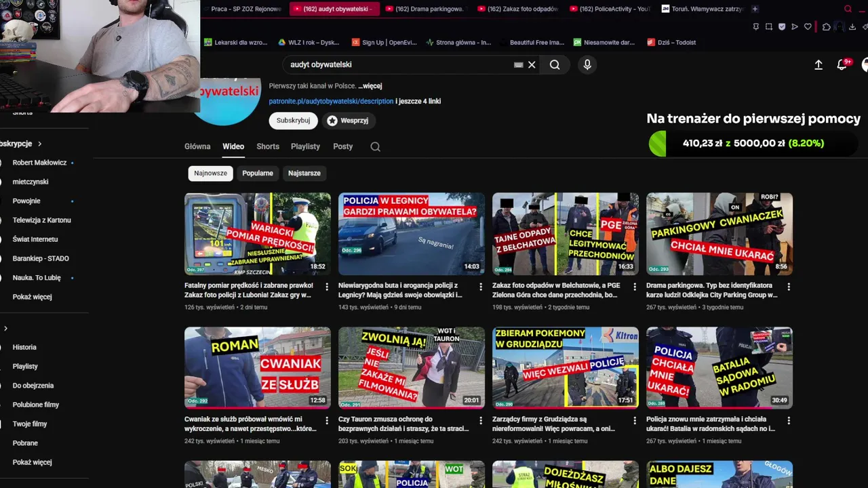Screen dimensions: 868x488
Task: Switch to '(162) PoliceActivity' browser tab
Action: point(610,9)
